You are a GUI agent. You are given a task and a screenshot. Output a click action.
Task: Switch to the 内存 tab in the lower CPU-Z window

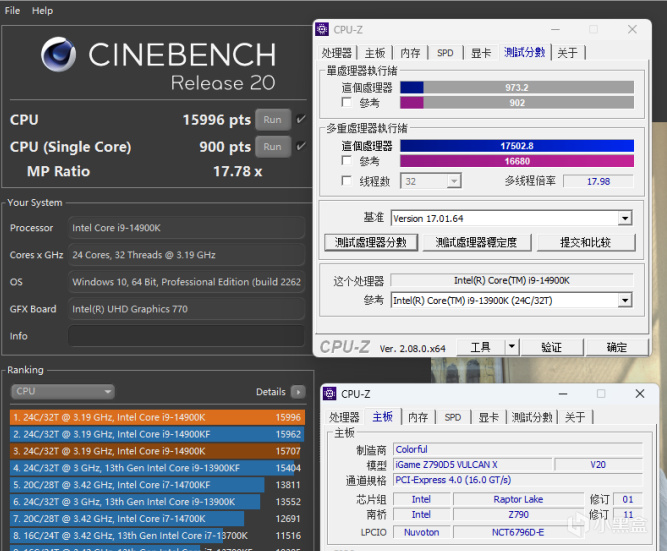417,417
